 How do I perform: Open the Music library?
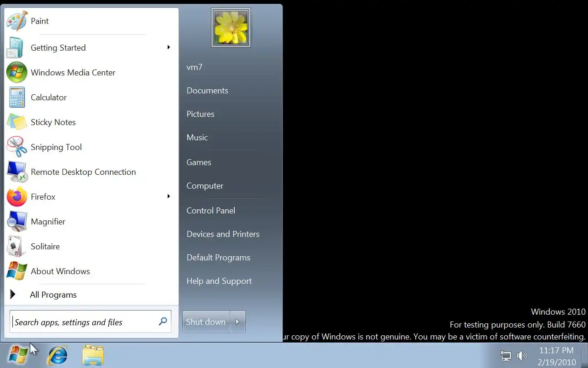[x=197, y=138]
